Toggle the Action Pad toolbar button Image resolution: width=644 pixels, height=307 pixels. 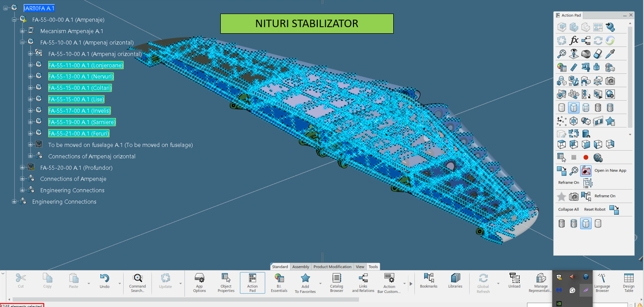[252, 282]
